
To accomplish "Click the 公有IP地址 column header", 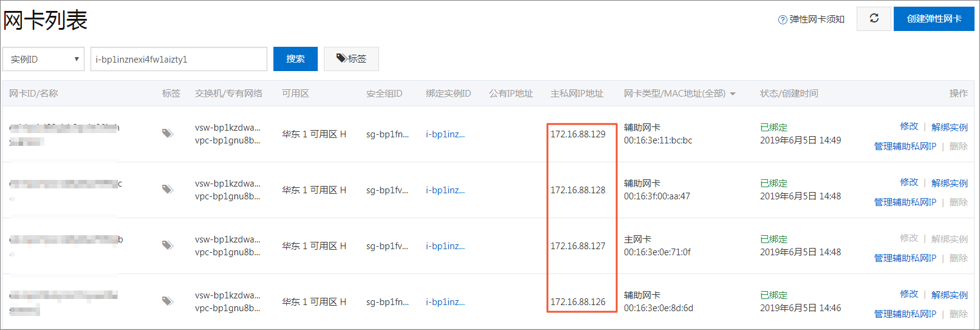I will click(511, 94).
